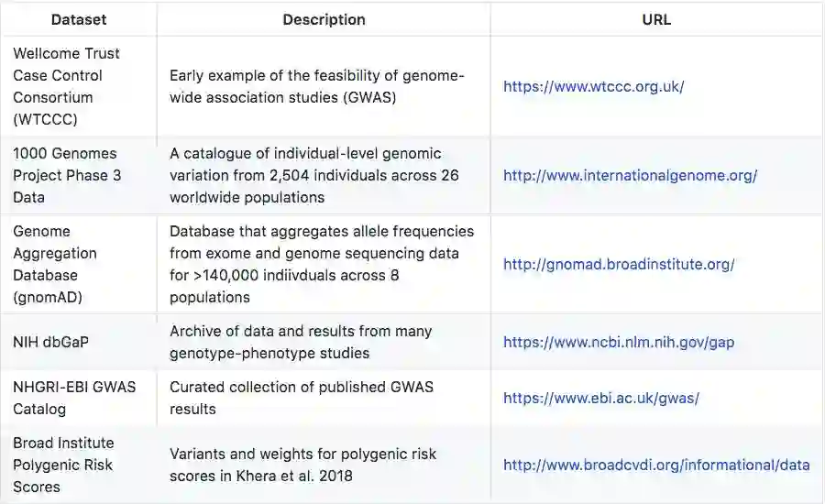Viewport: 825px width, 504px height.
Task: Click the description about GWAS feasibility
Action: (316, 86)
